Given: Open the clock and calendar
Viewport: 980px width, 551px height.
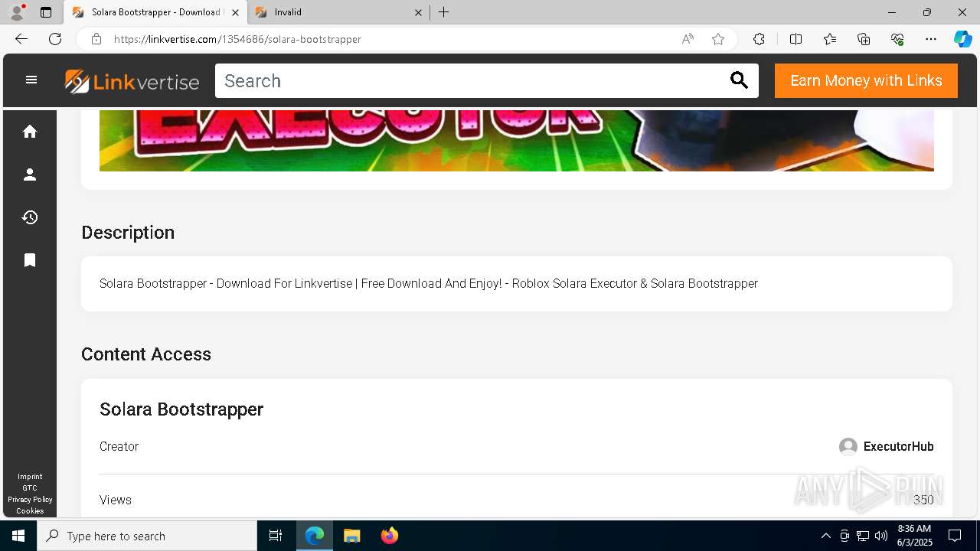Looking at the screenshot, I should coord(914,536).
